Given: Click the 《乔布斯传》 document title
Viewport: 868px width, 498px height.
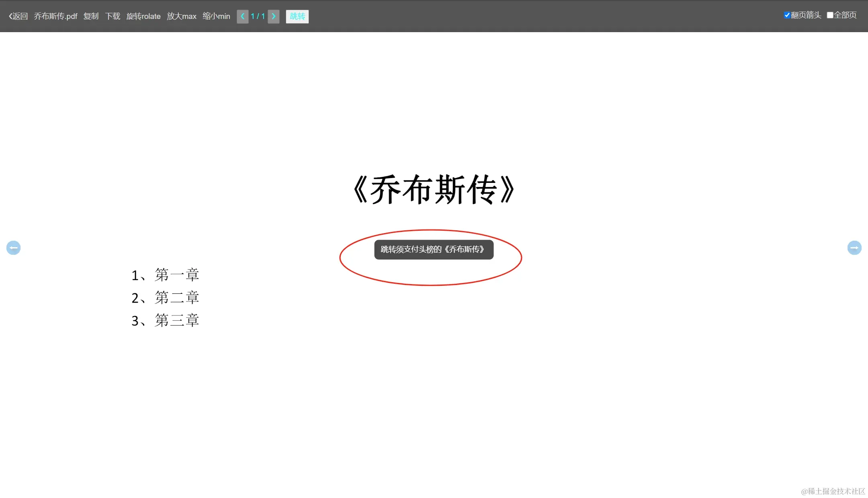Looking at the screenshot, I should tap(434, 190).
